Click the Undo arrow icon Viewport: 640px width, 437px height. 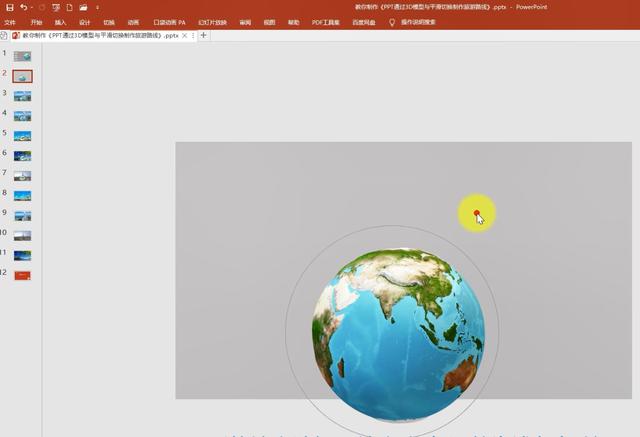pyautogui.click(x=23, y=7)
